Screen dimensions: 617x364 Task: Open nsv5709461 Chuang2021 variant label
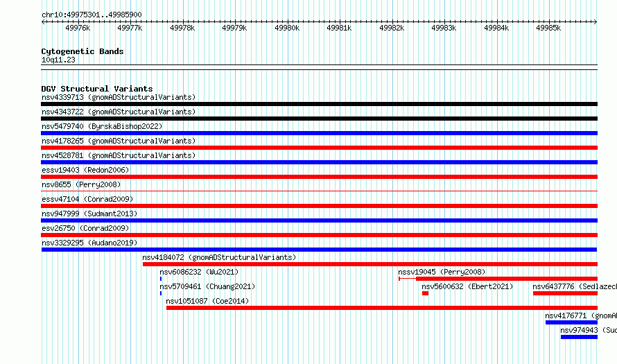click(207, 286)
